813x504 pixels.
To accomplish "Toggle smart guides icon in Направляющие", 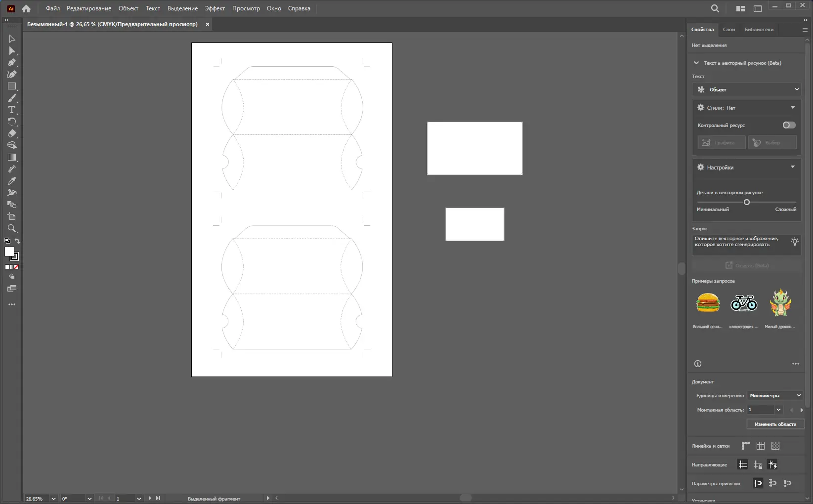I will pos(772,464).
